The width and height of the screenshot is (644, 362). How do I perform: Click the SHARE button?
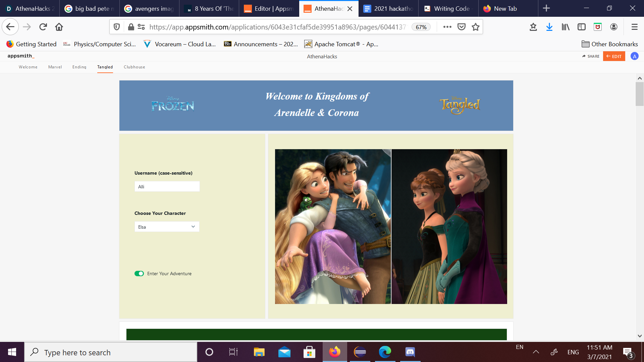pos(591,56)
